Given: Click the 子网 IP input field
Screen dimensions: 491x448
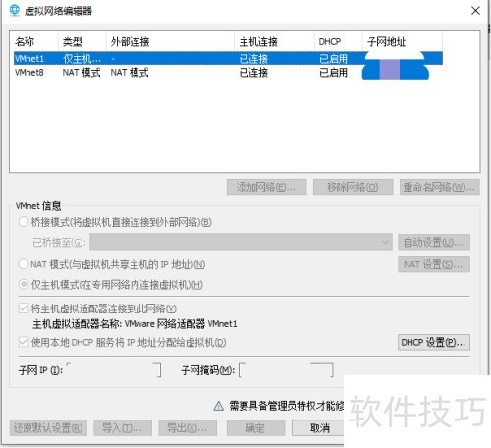Looking at the screenshot, I should 114,370.
